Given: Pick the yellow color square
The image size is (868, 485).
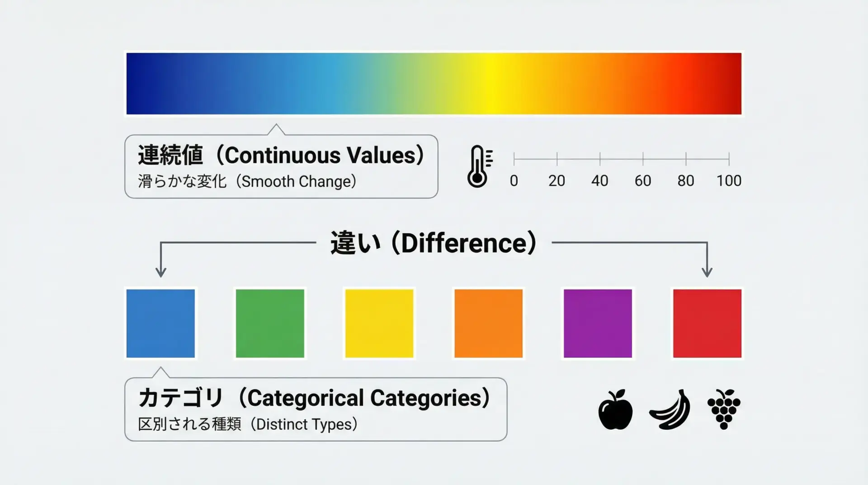Looking at the screenshot, I should pyautogui.click(x=379, y=323).
